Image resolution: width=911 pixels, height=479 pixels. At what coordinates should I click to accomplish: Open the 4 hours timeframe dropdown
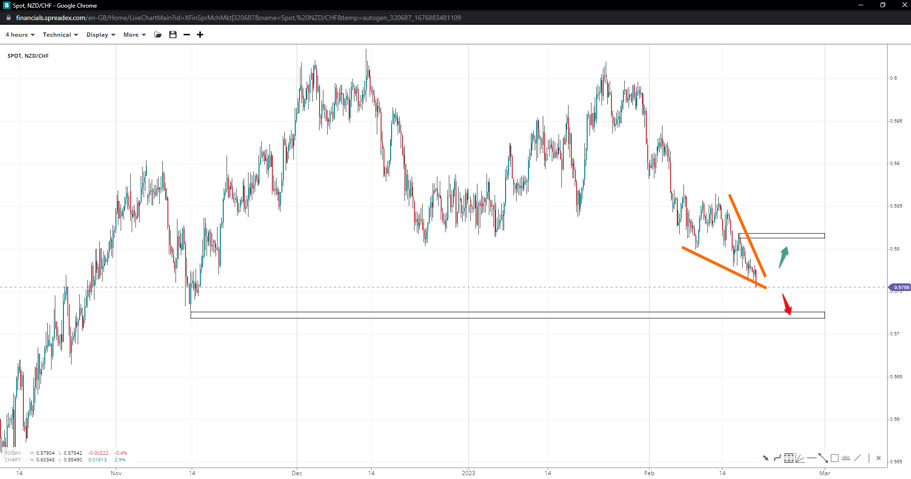[x=20, y=35]
